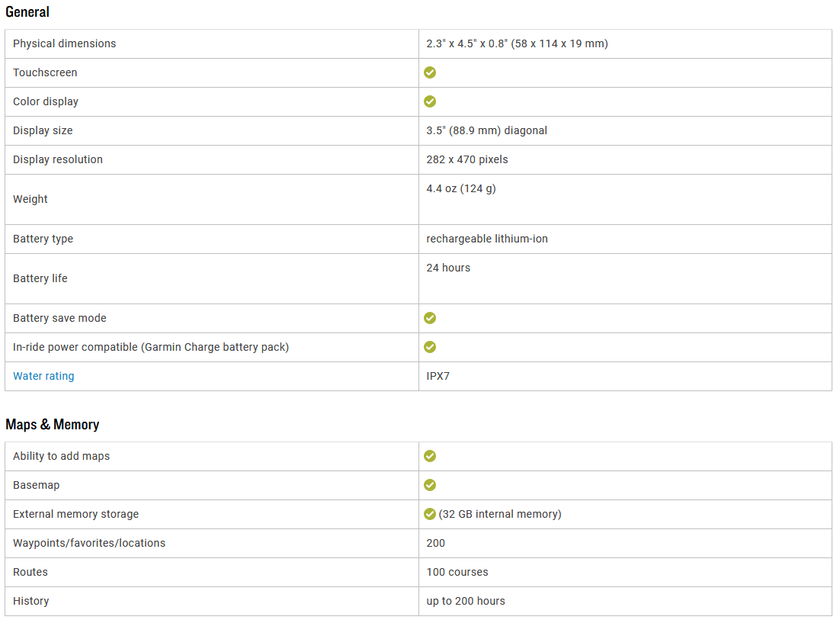840x623 pixels.
Task: Click the Touchscreen checkmark icon
Action: click(430, 72)
